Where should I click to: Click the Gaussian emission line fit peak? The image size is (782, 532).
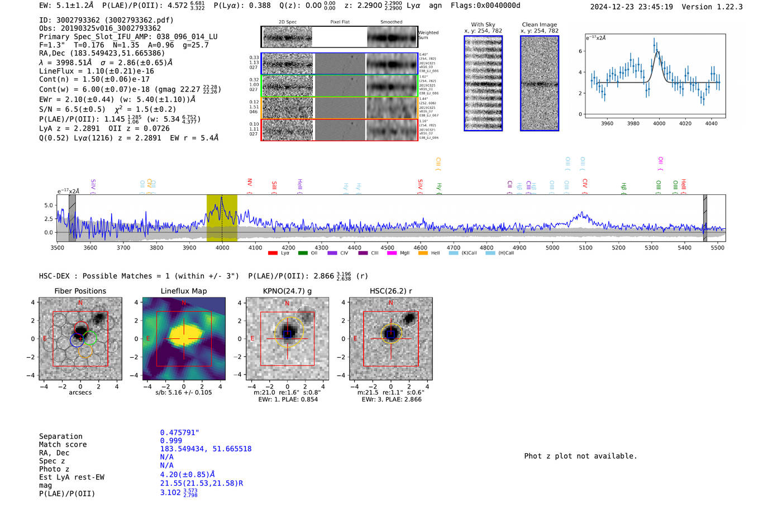[x=657, y=52]
